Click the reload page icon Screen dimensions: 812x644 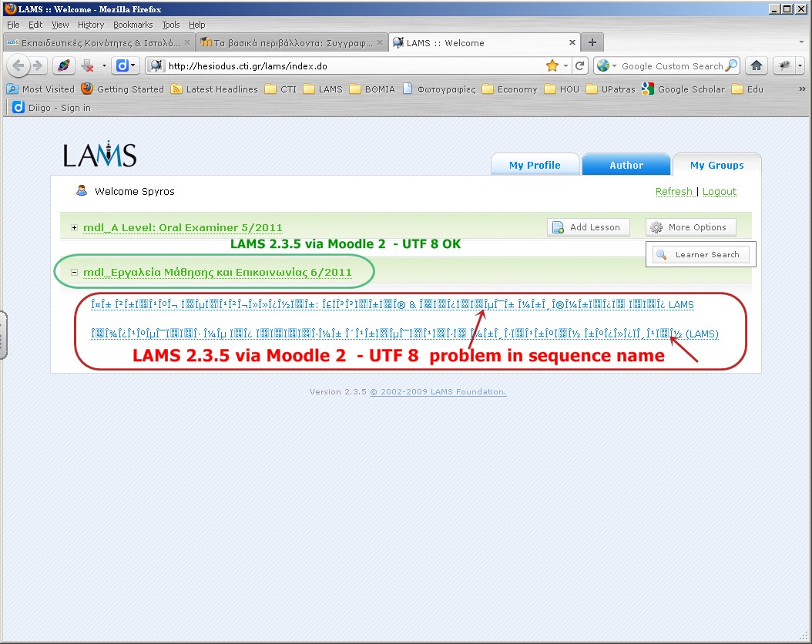[580, 66]
